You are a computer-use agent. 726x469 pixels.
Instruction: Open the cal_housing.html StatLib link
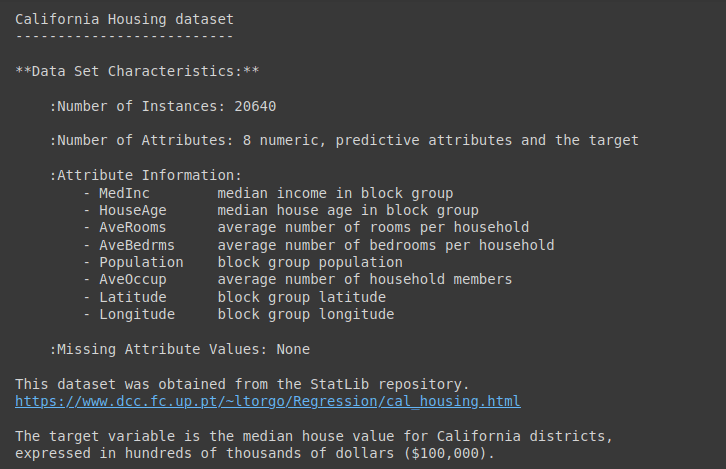(x=268, y=401)
